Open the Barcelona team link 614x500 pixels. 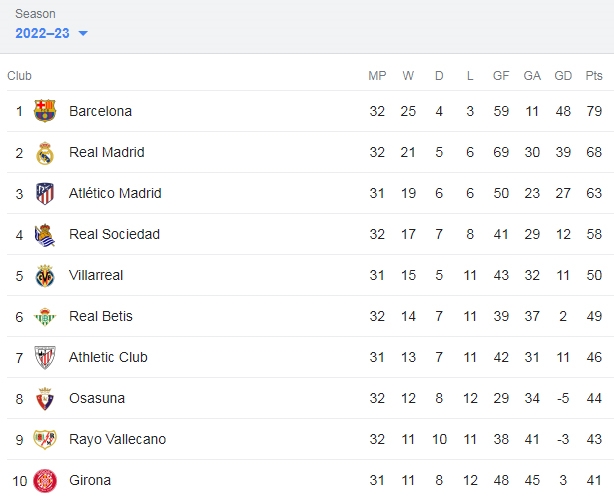point(100,111)
